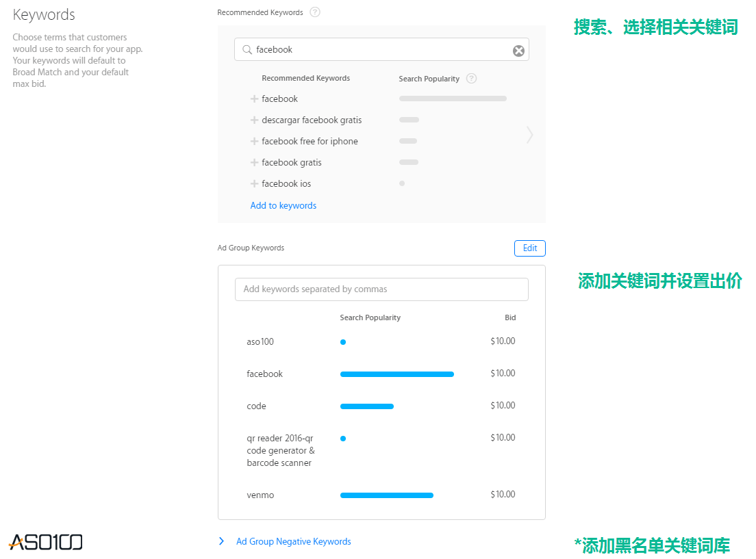Select the aso100 keyword row
The image size is (756, 559).
point(381,341)
